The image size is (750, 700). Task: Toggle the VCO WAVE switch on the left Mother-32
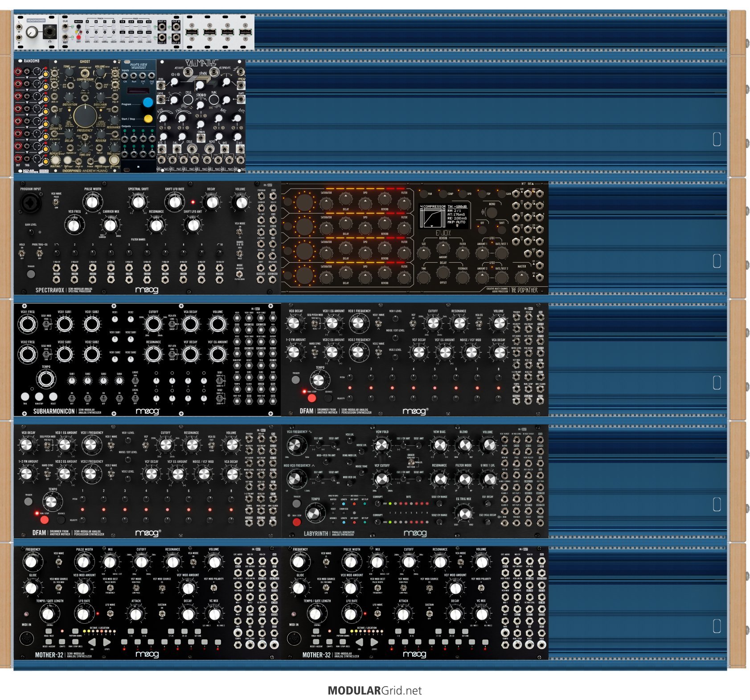tap(59, 563)
